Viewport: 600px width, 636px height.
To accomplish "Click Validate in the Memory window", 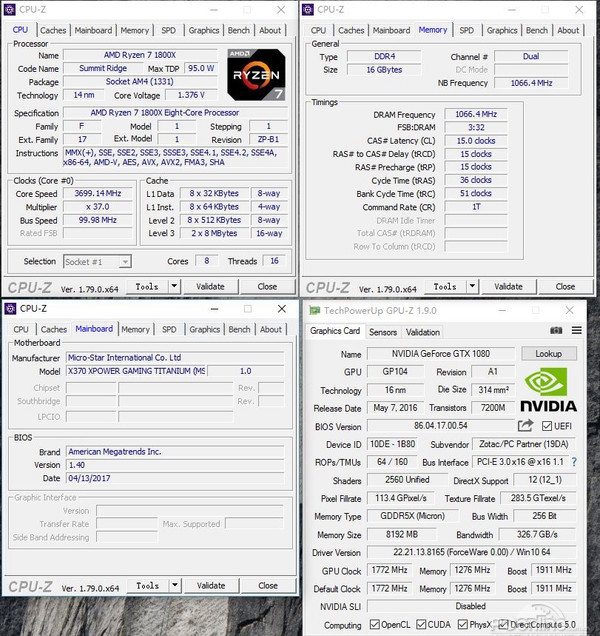I will pos(508,286).
